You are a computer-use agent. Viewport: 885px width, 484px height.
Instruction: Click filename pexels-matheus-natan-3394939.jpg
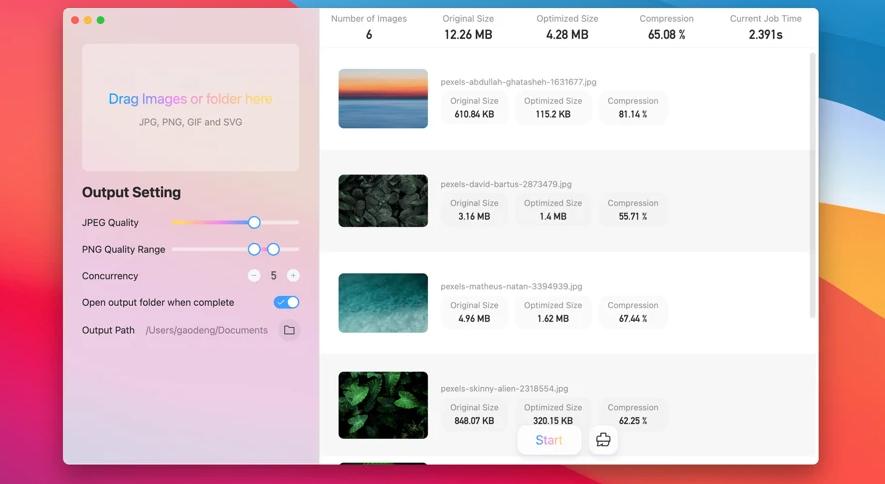click(511, 286)
